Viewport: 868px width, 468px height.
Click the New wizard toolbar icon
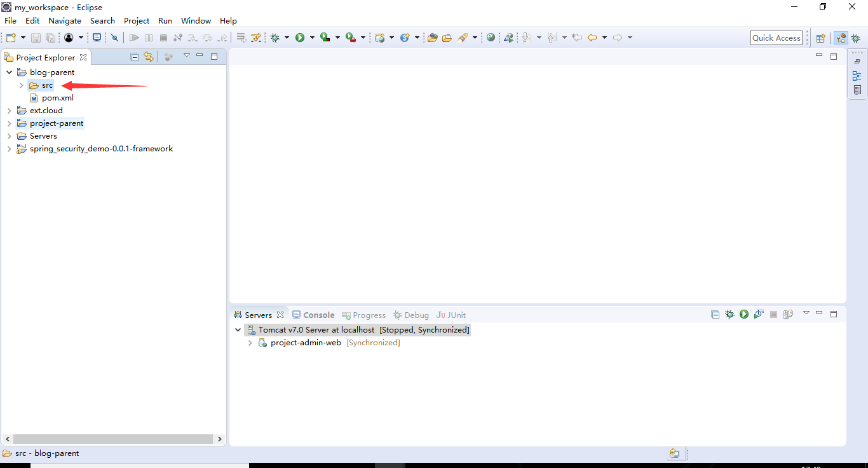[11, 38]
